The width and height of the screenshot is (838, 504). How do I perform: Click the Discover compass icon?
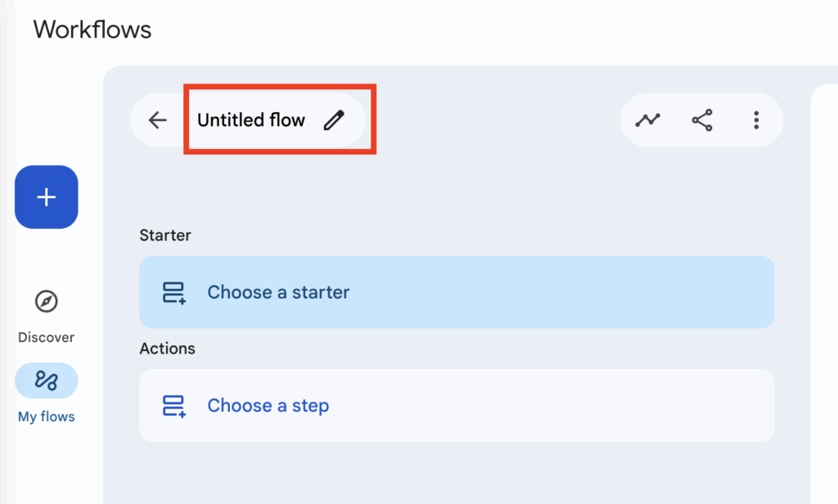coord(47,301)
